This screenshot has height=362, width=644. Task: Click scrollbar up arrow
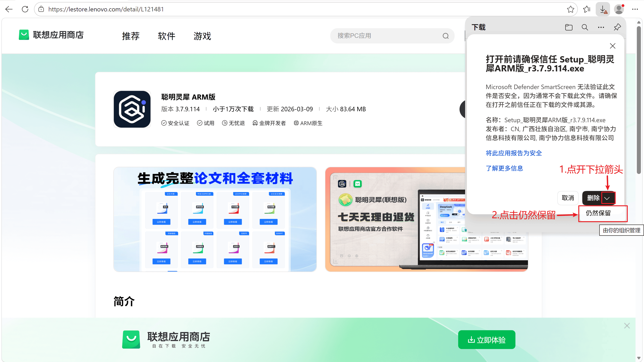[x=639, y=22]
